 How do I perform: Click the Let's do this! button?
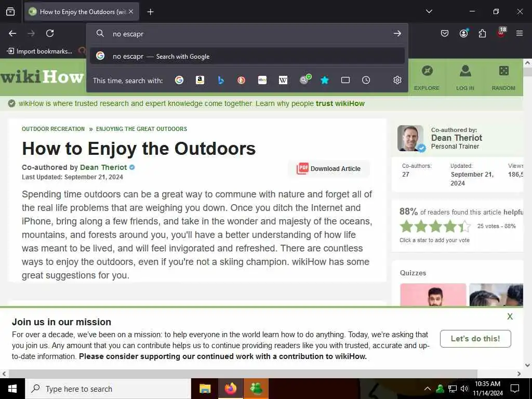[x=475, y=339]
